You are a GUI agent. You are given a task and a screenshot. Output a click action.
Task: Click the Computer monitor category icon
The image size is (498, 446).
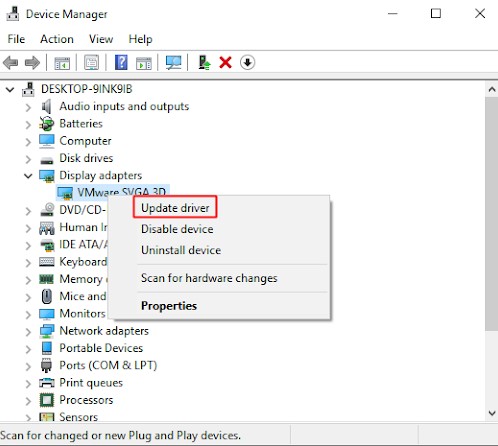tap(47, 141)
